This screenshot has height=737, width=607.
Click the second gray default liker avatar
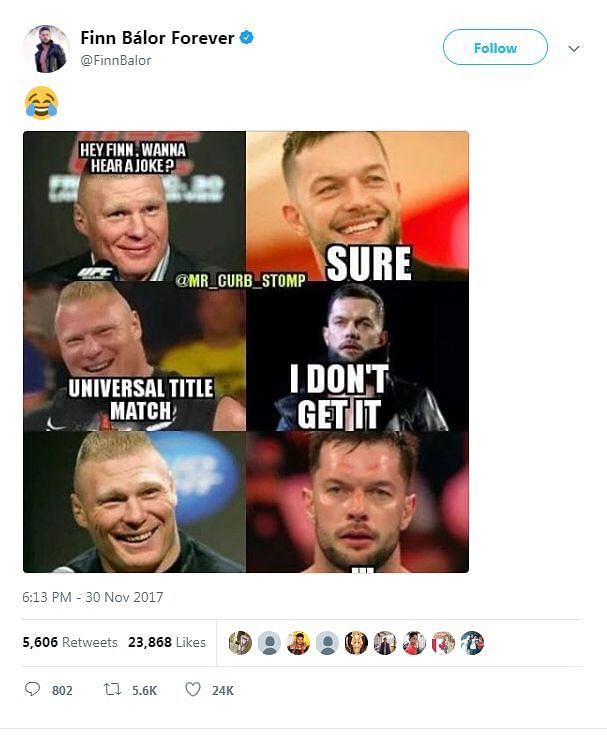(327, 643)
